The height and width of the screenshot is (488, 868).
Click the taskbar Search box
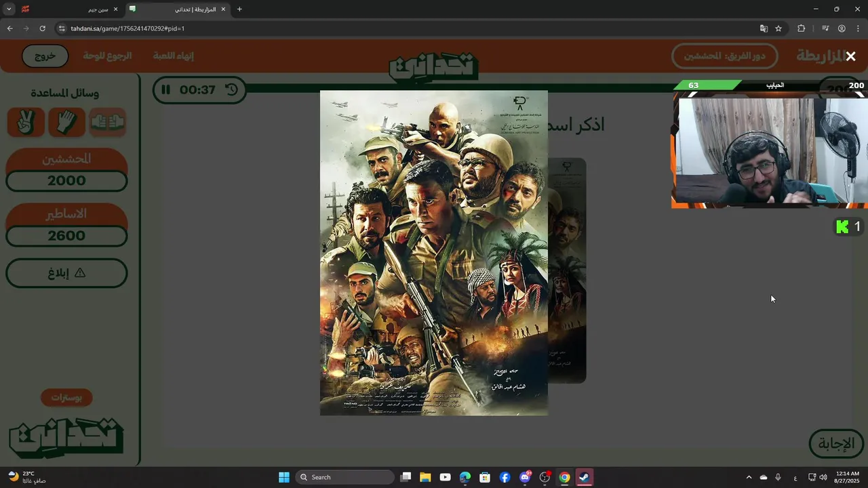pos(345,477)
